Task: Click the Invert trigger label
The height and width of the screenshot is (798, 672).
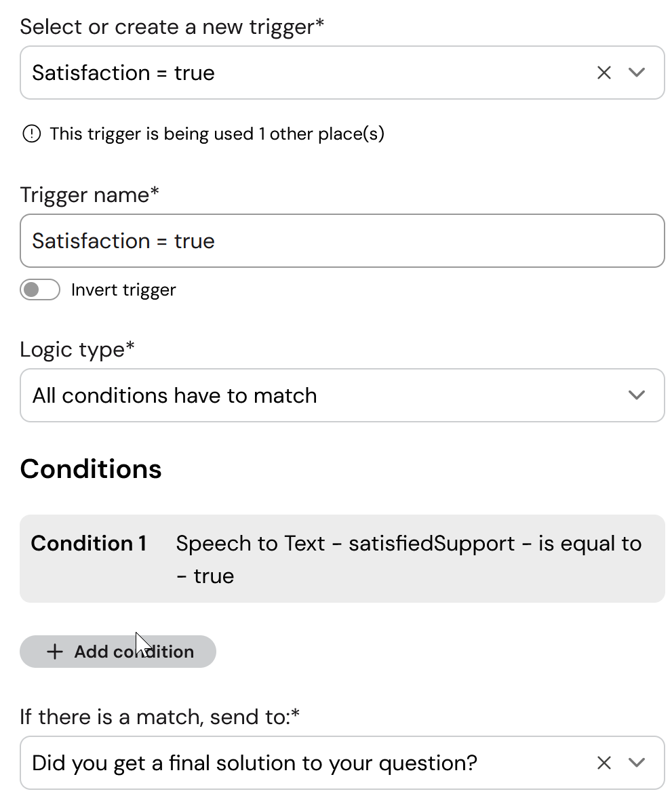Action: pos(123,290)
